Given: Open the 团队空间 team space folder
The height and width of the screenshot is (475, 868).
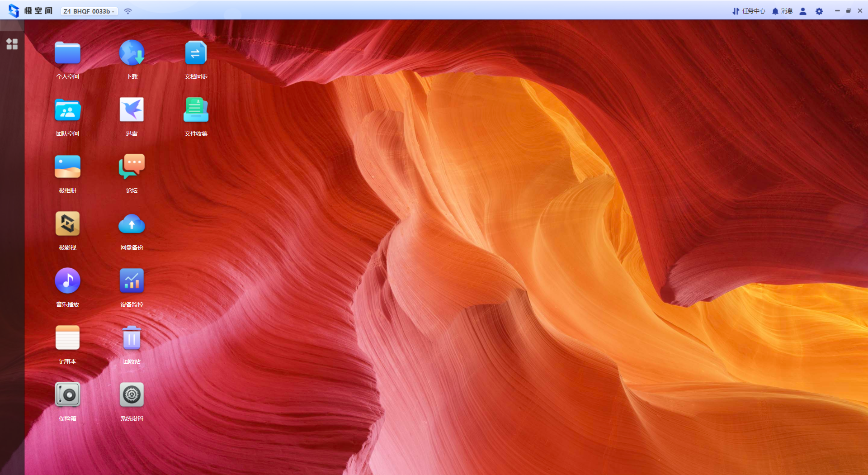Looking at the screenshot, I should coord(67,110).
